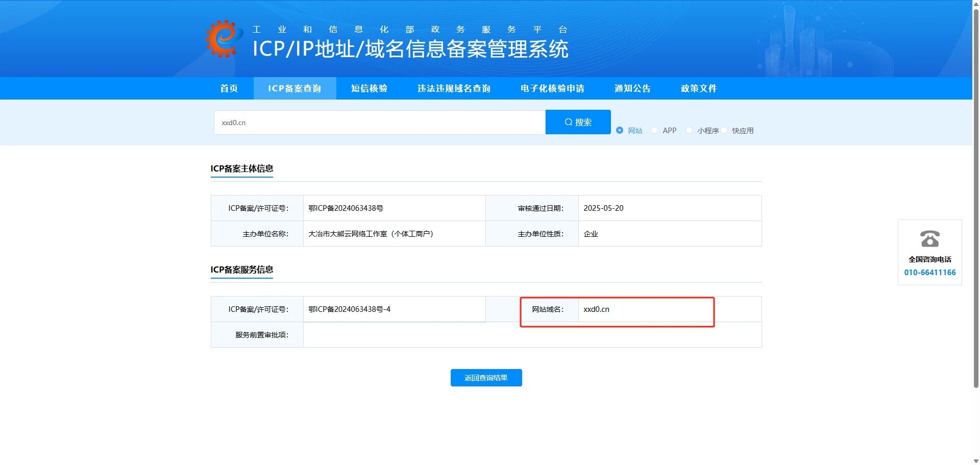
Task: Click the organizer type value 企业
Action: (x=591, y=234)
